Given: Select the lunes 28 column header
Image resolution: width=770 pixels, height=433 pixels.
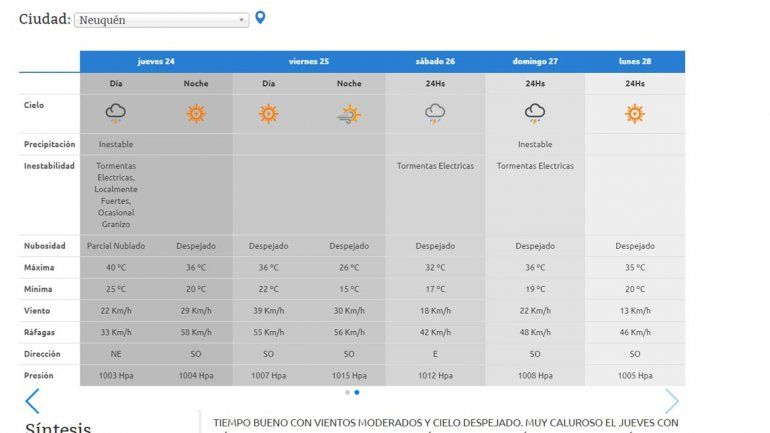Looking at the screenshot, I should pyautogui.click(x=635, y=62).
